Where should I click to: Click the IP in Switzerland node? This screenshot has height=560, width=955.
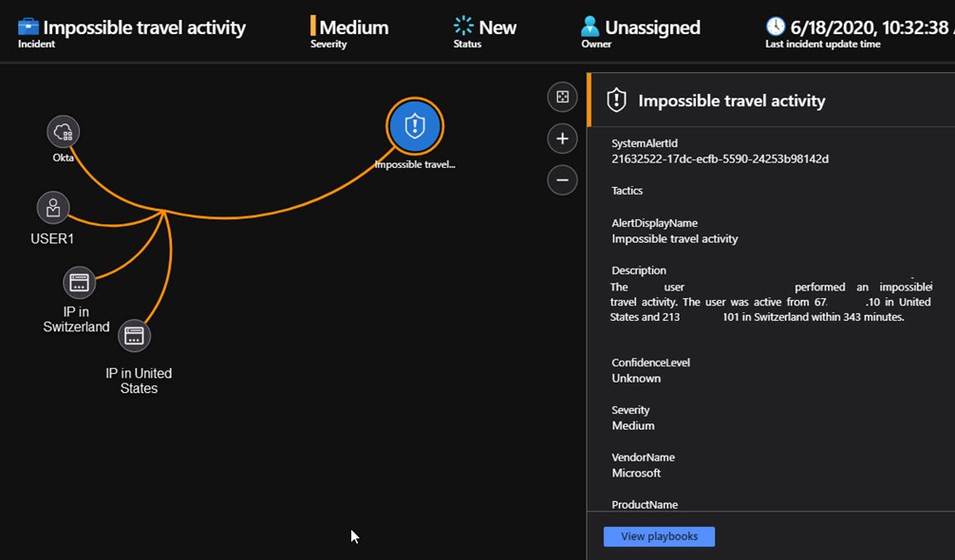(80, 283)
